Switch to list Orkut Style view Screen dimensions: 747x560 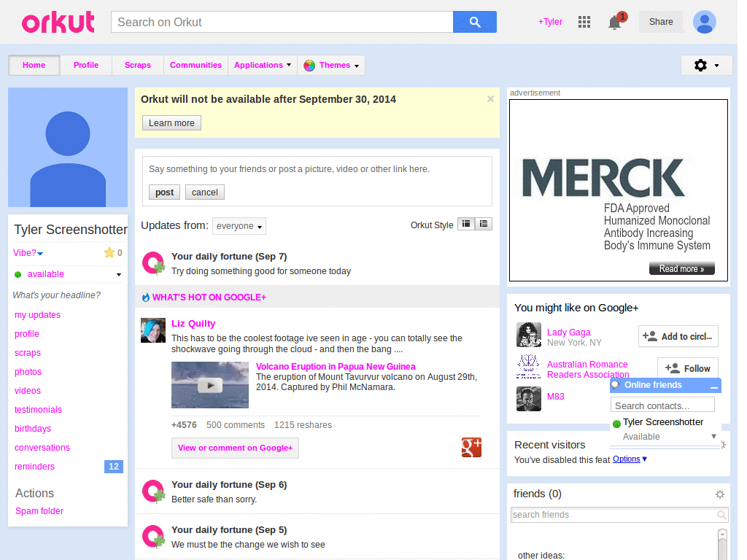point(484,224)
